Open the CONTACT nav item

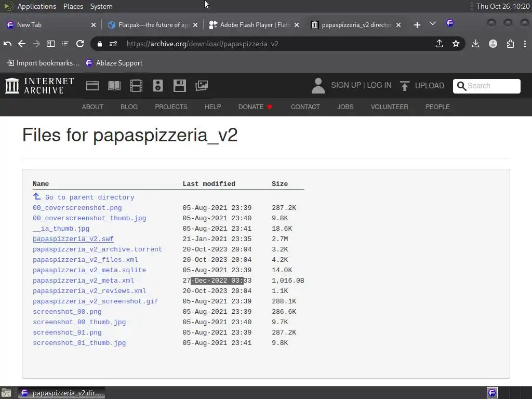coord(305,107)
